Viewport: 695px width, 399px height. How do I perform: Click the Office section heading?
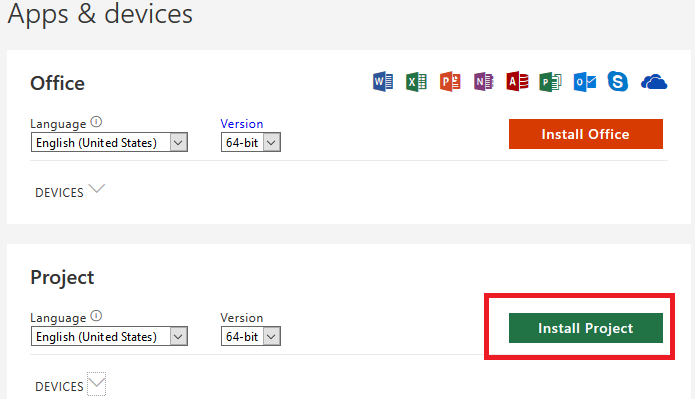point(57,83)
